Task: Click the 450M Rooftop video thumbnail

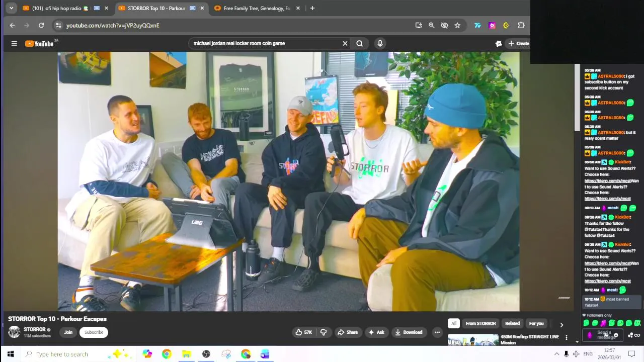Action: [473, 340]
